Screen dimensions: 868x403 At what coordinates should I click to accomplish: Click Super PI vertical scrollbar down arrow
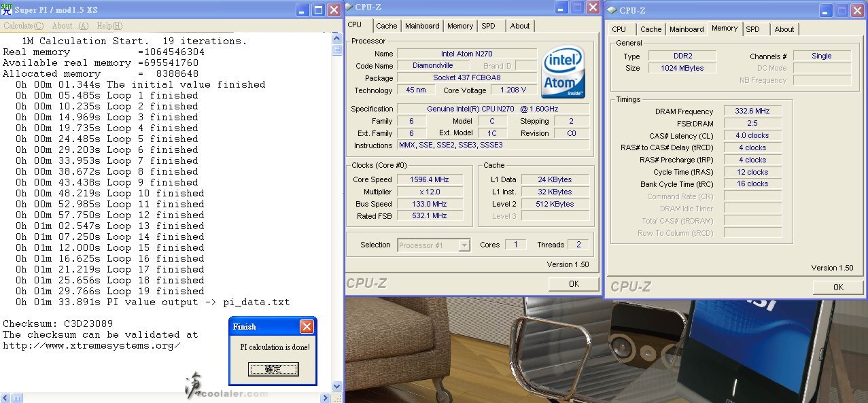pyautogui.click(x=336, y=386)
